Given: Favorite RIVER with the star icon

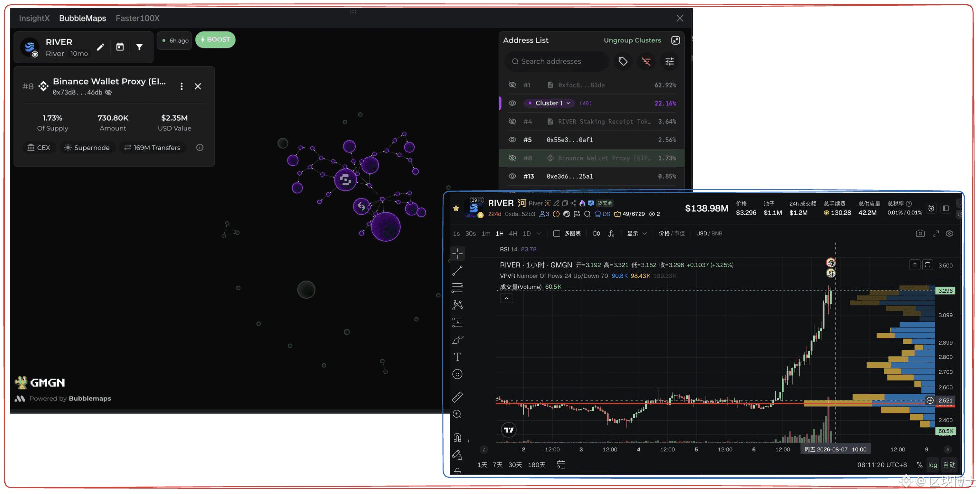Looking at the screenshot, I should [456, 208].
